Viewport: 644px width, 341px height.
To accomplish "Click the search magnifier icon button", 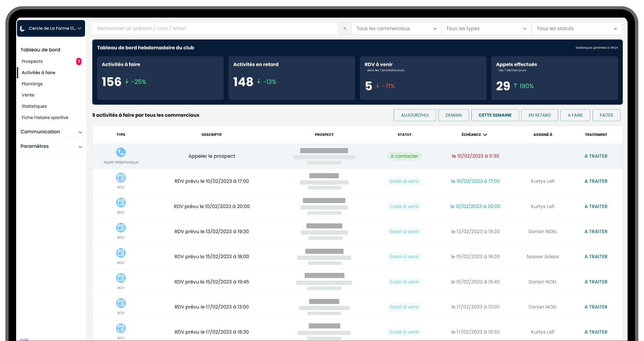I will tap(345, 28).
